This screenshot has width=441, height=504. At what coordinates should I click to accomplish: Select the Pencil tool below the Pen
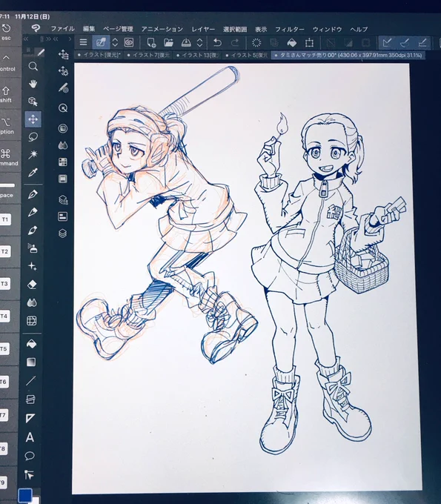33,212
